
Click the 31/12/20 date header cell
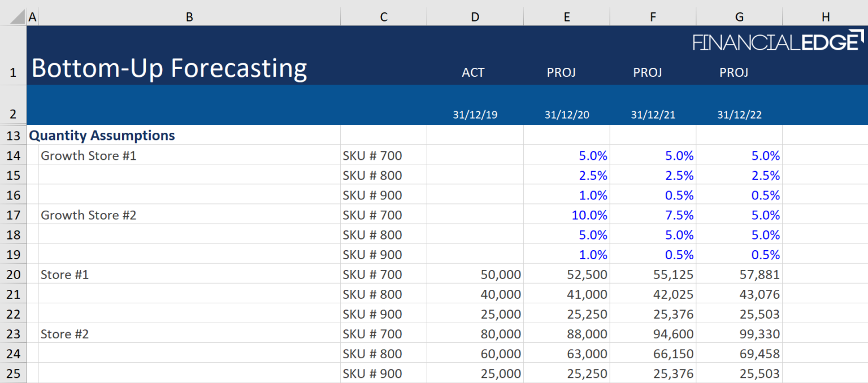[567, 115]
